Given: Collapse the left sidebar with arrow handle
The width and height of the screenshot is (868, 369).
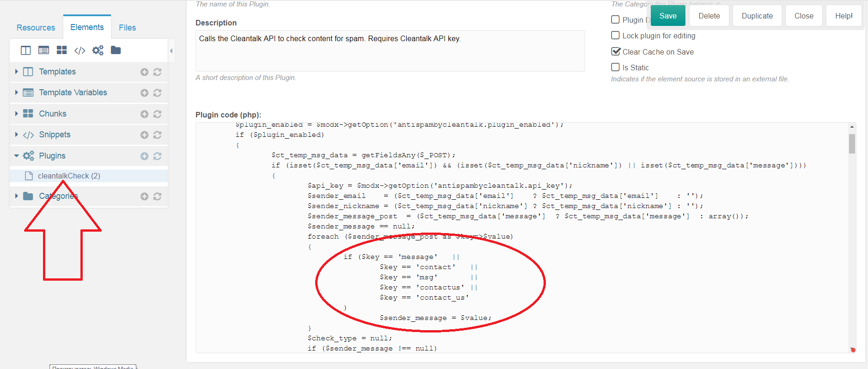Looking at the screenshot, I should click(171, 51).
